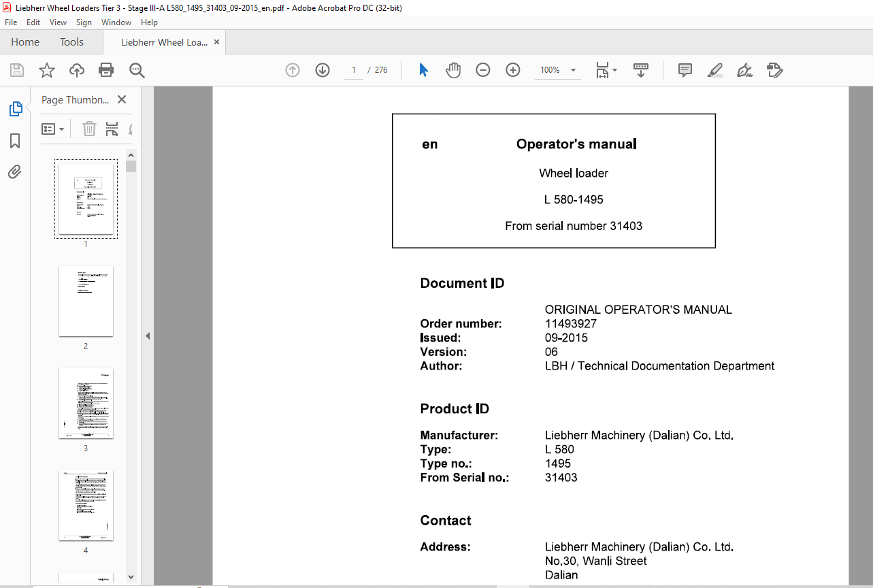The width and height of the screenshot is (873, 588).
Task: Zoom out with the minus button
Action: coord(483,70)
